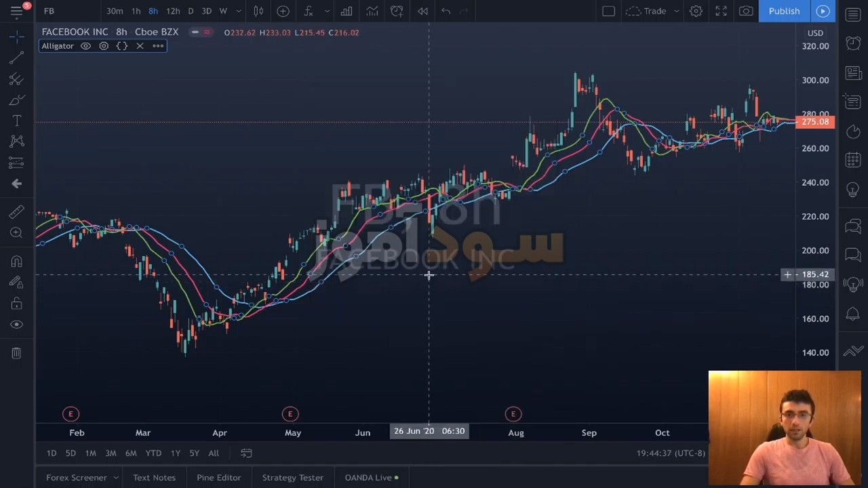Toggle lock all drawing tools
Screen dimensions: 868x488
tap(17, 304)
